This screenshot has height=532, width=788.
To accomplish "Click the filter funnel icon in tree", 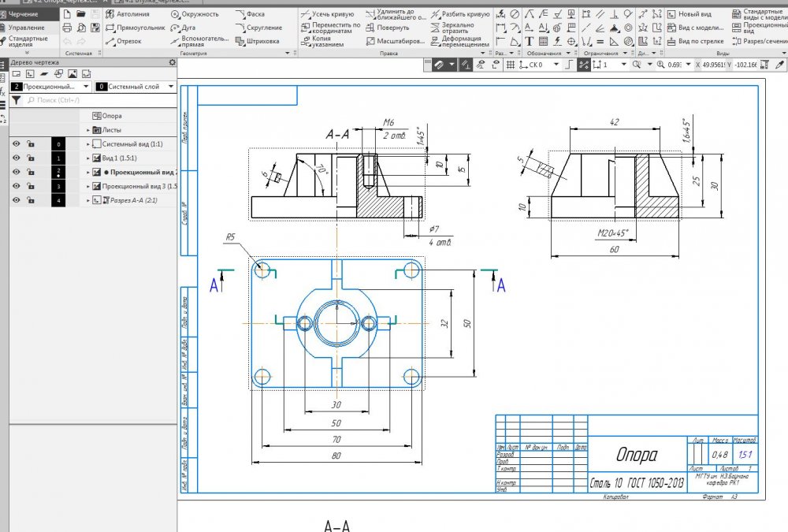I will pyautogui.click(x=16, y=101).
